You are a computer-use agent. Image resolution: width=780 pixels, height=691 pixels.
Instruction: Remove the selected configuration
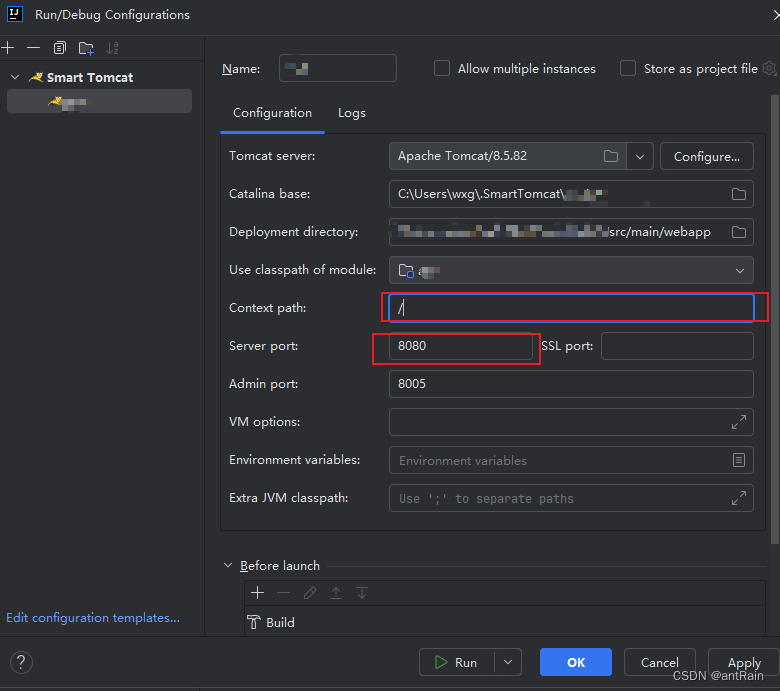[x=33, y=48]
